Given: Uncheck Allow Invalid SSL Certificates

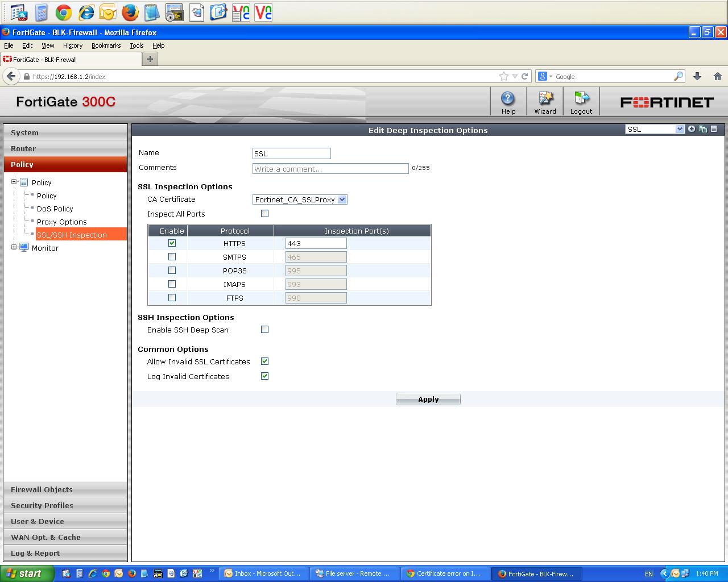Looking at the screenshot, I should [x=264, y=361].
